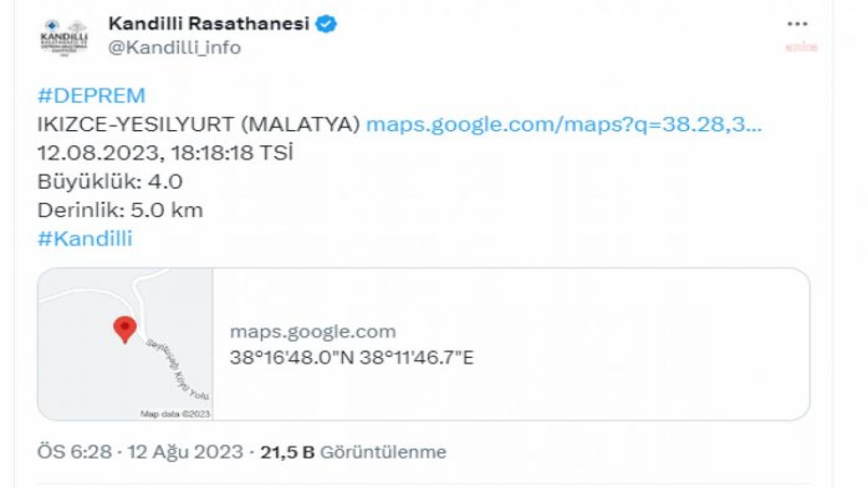Click the IKIZCE-YESILYURT (MALATYA) tweet text

click(x=199, y=125)
